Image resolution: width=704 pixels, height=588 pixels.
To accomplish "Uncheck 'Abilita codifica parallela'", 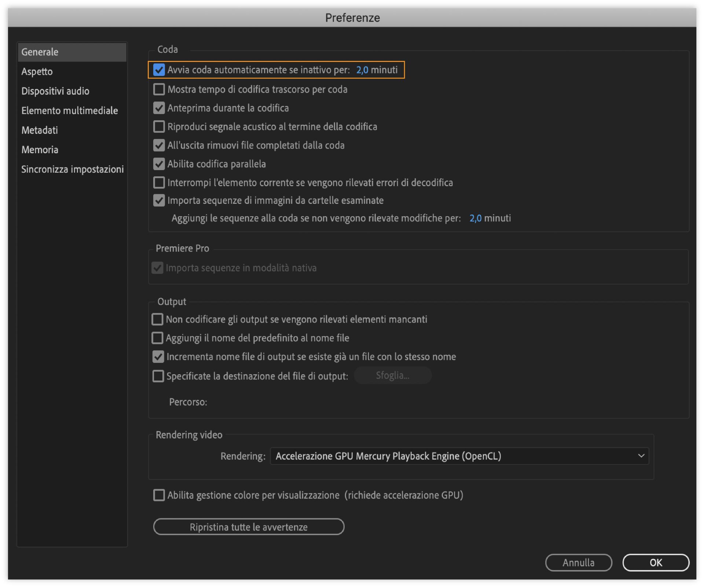I will coord(159,164).
